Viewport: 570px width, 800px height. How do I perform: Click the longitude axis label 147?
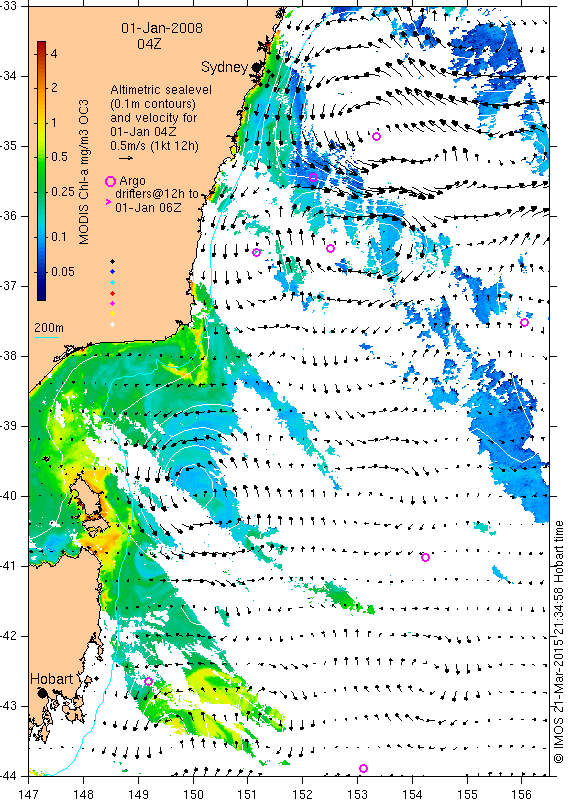pos(29,794)
